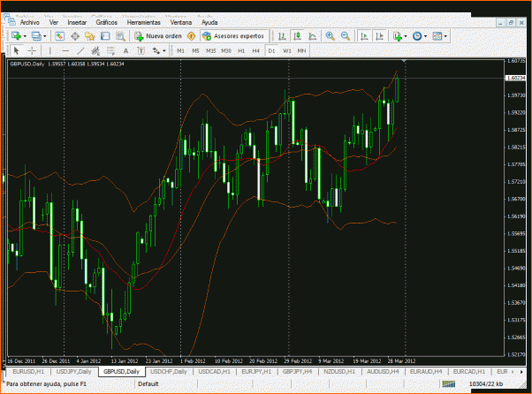Open the Insertar menu
The image size is (532, 394).
[77, 22]
